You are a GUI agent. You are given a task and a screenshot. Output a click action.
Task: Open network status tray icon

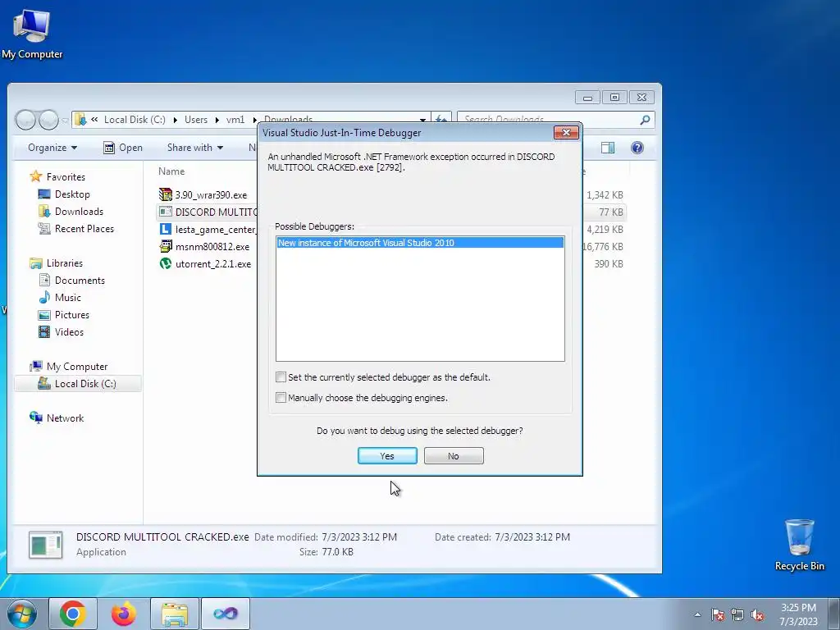(737, 614)
